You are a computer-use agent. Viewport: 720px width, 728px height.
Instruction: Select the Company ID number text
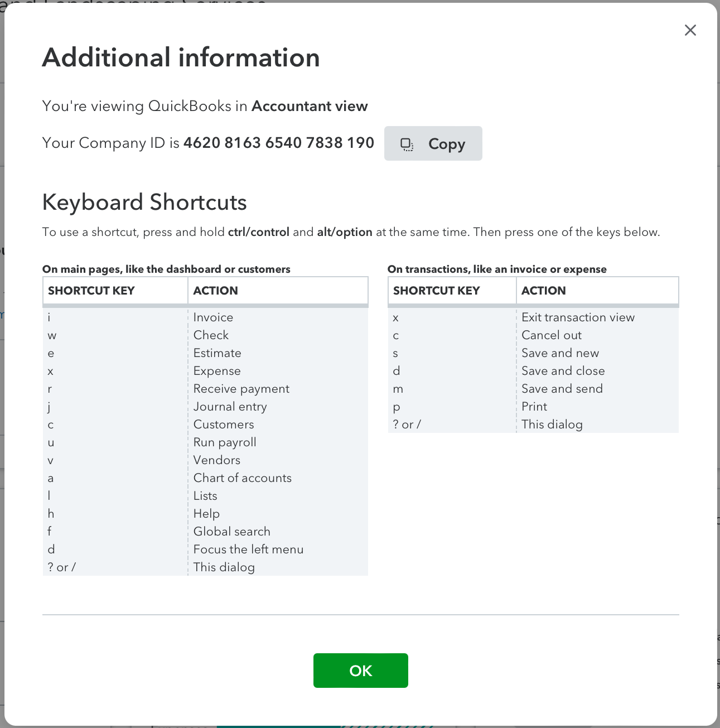click(x=279, y=143)
